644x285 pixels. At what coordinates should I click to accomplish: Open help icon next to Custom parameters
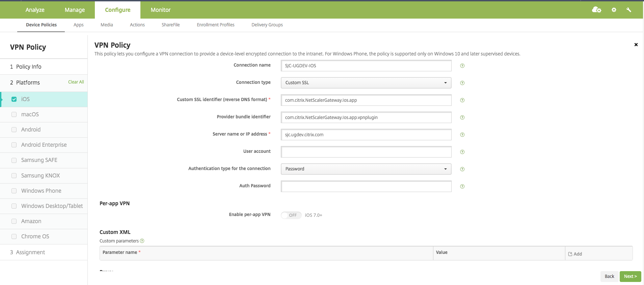[x=142, y=241]
